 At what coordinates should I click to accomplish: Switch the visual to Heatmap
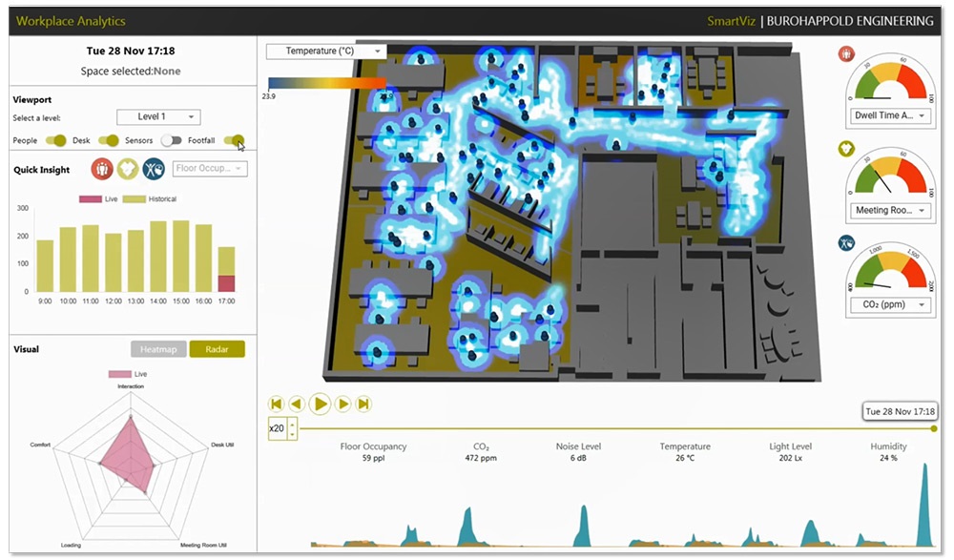158,349
